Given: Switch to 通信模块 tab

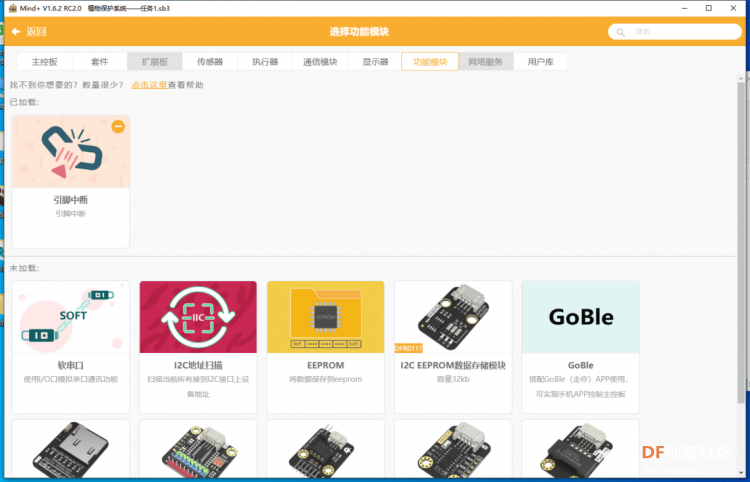Looking at the screenshot, I should [x=320, y=62].
